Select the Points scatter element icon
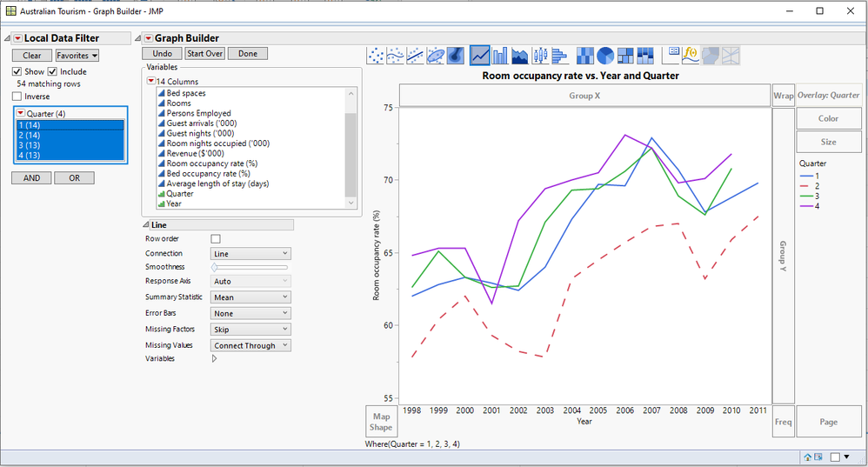This screenshot has width=868, height=467. point(376,56)
